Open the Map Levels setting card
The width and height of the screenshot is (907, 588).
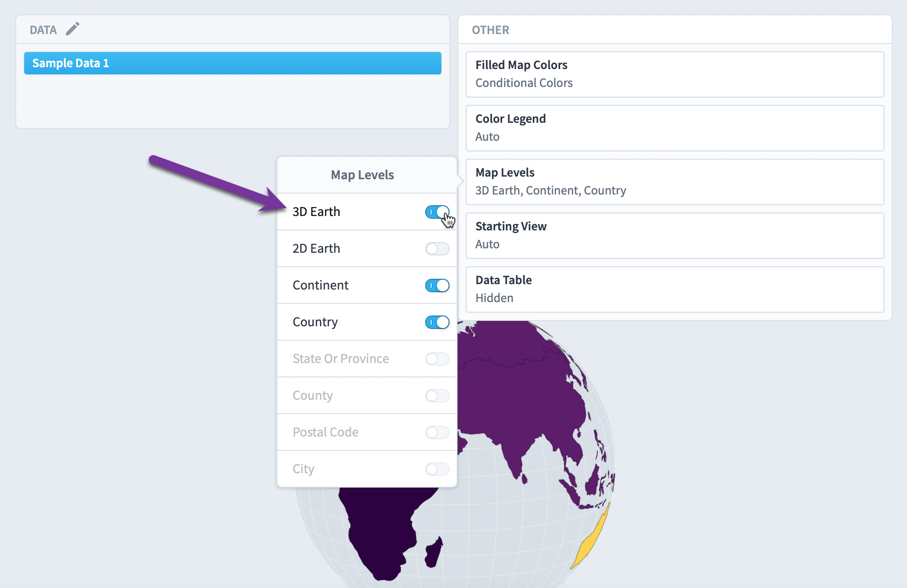[675, 182]
